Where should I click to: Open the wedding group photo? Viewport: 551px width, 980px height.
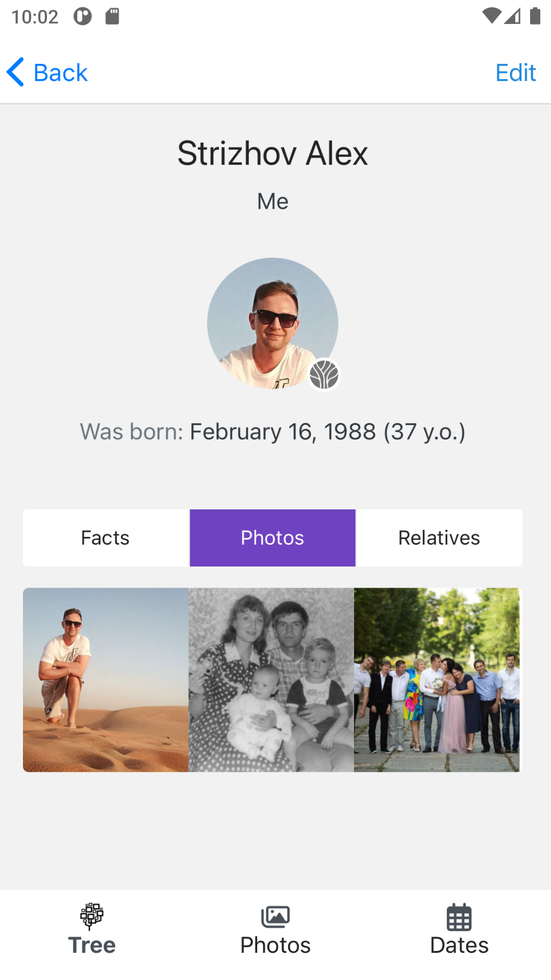point(437,679)
